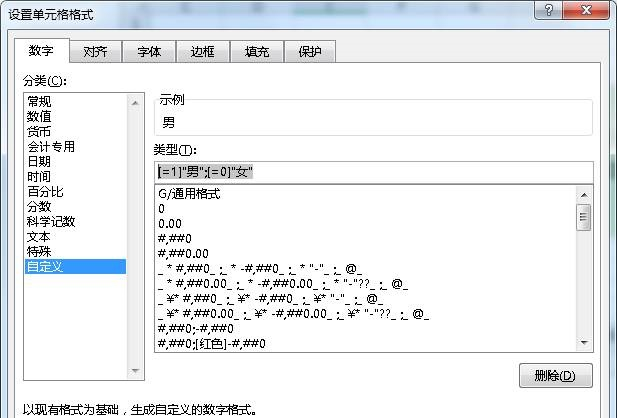The image size is (617, 418).
Task: Select 特殊 category
Action: [75, 252]
